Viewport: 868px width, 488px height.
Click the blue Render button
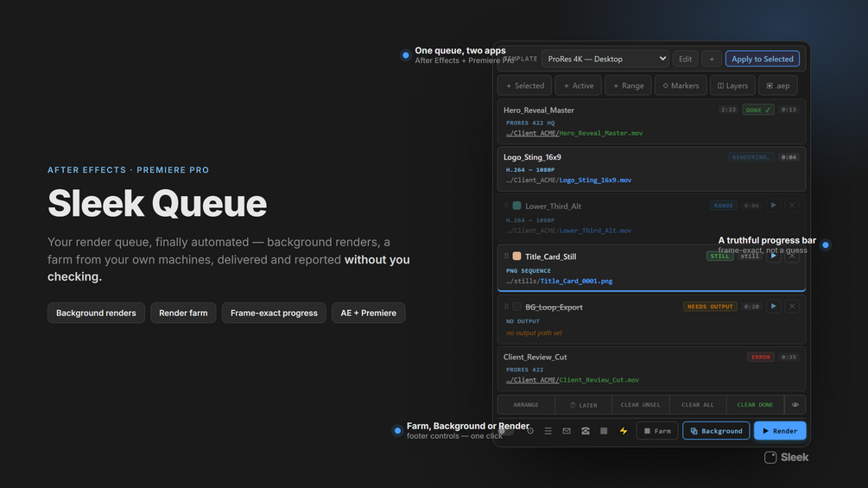point(780,431)
